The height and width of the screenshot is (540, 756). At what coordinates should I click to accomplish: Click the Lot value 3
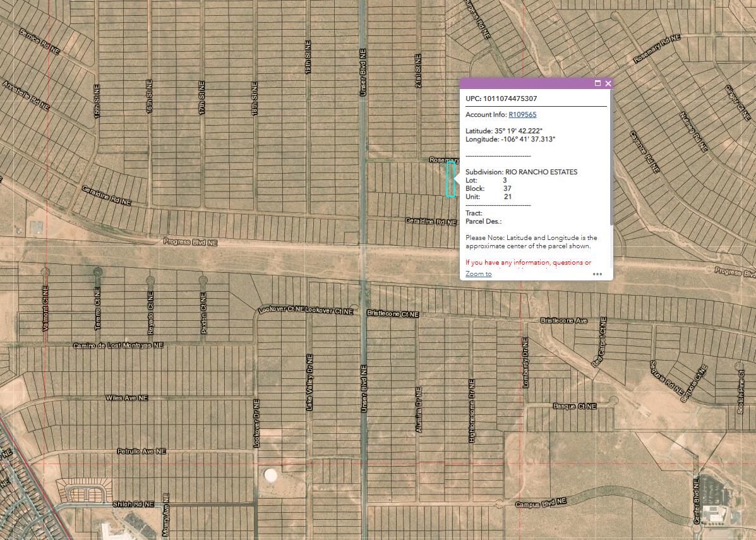click(x=505, y=181)
